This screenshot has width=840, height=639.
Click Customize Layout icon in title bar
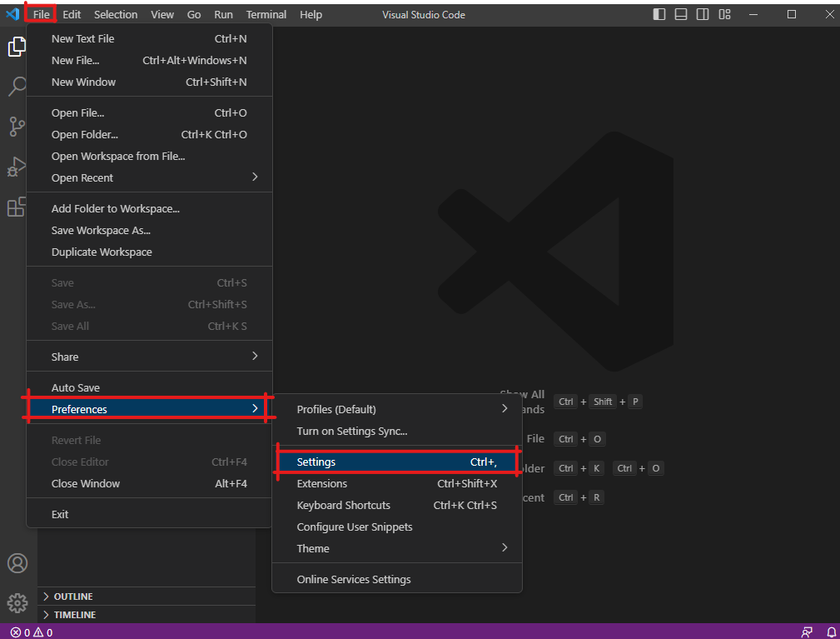(x=724, y=14)
